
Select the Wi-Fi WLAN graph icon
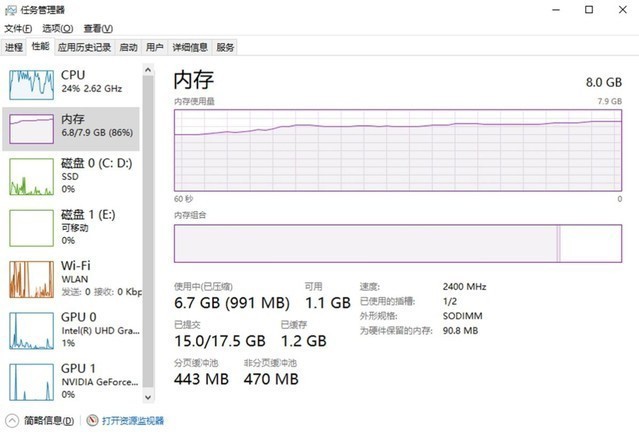pos(31,279)
